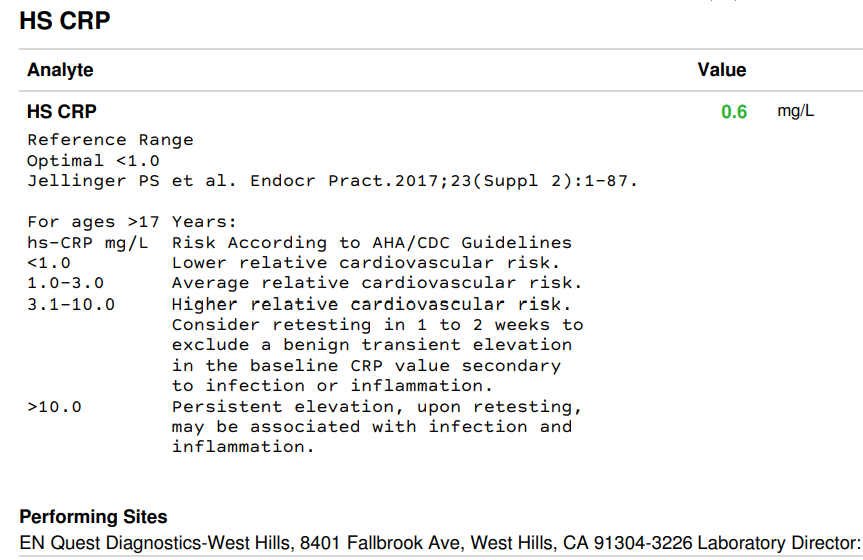Click the For ages >17 Years line
863x560 pixels.
click(132, 222)
